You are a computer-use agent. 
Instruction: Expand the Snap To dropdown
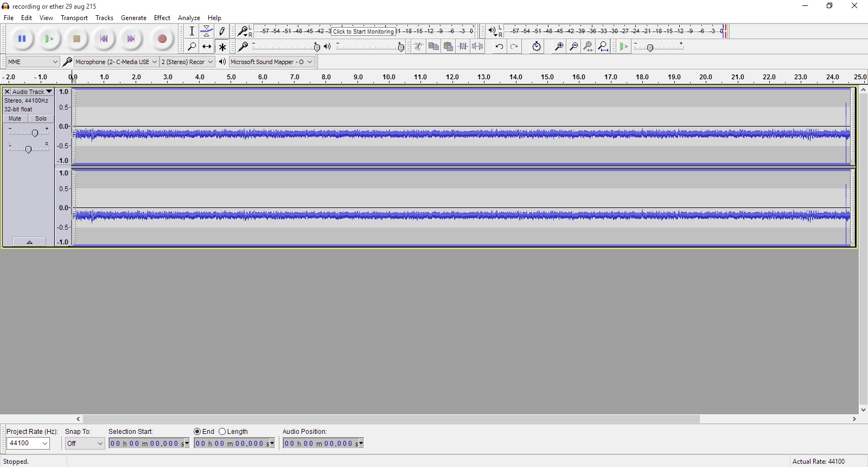tap(85, 444)
